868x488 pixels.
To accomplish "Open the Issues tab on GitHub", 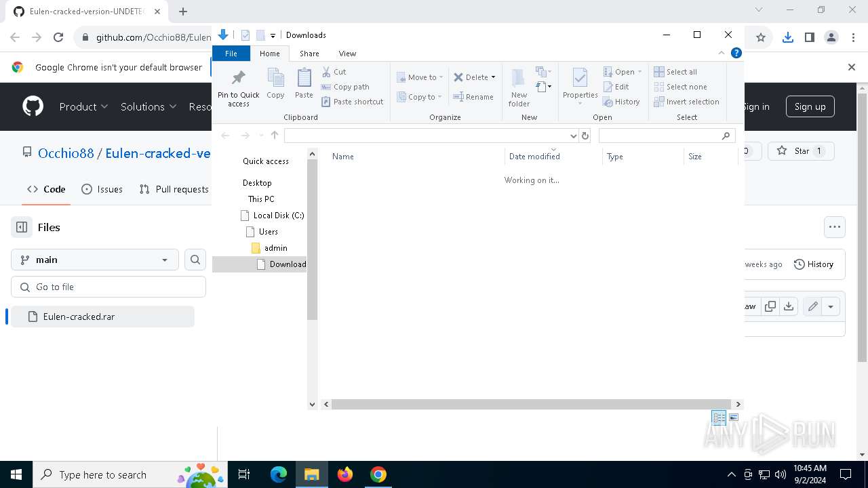I will coord(102,189).
